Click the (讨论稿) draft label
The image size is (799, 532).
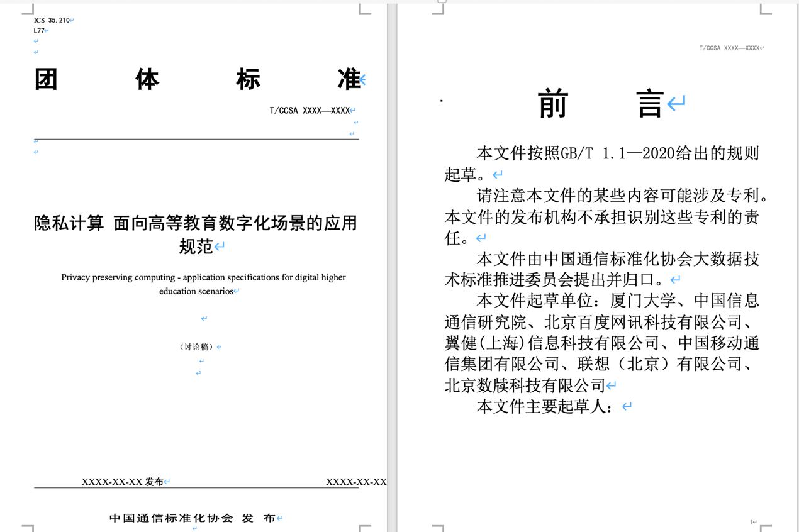[x=196, y=347]
